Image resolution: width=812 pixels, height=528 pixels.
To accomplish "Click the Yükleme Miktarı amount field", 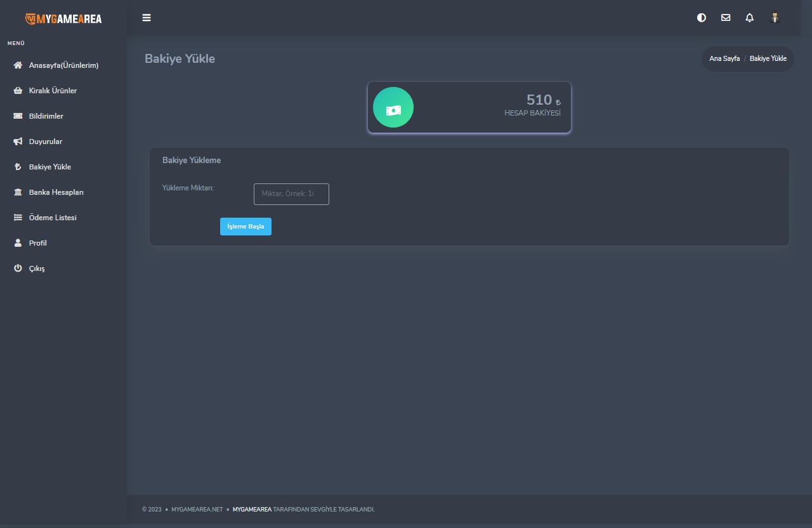I will coord(291,194).
